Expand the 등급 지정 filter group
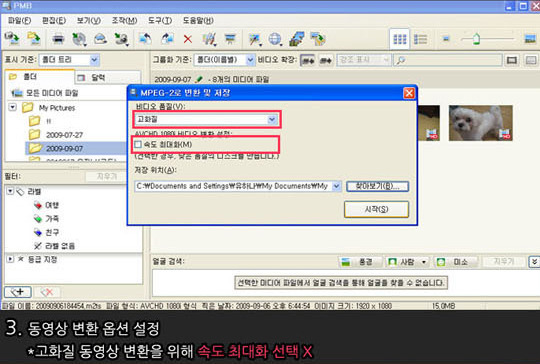 click(x=10, y=259)
